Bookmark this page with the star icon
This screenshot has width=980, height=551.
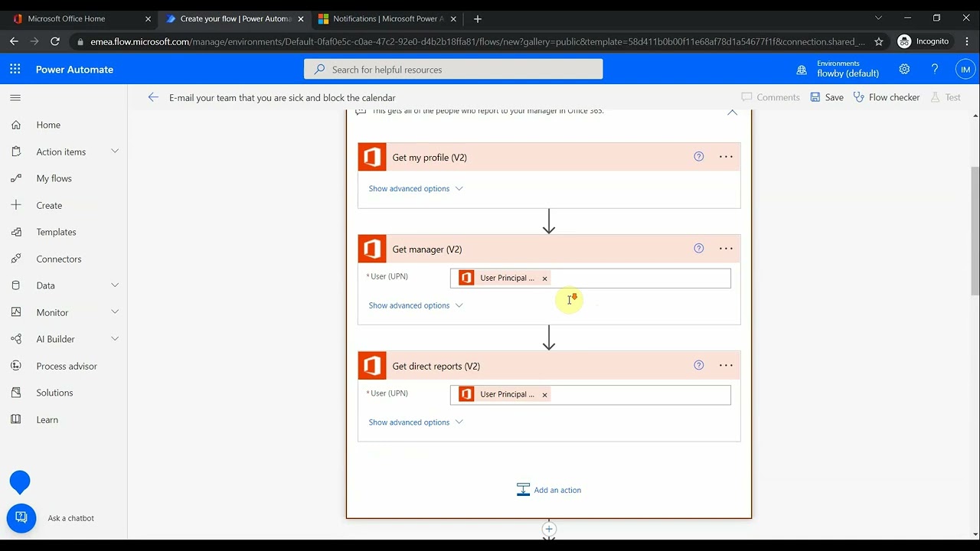pyautogui.click(x=879, y=41)
